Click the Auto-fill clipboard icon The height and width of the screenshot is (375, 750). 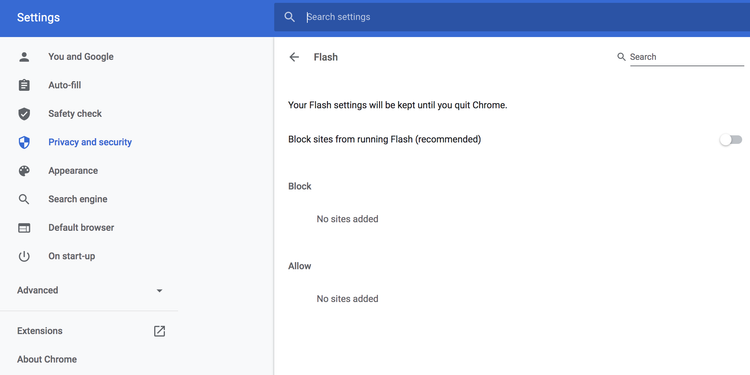point(24,85)
